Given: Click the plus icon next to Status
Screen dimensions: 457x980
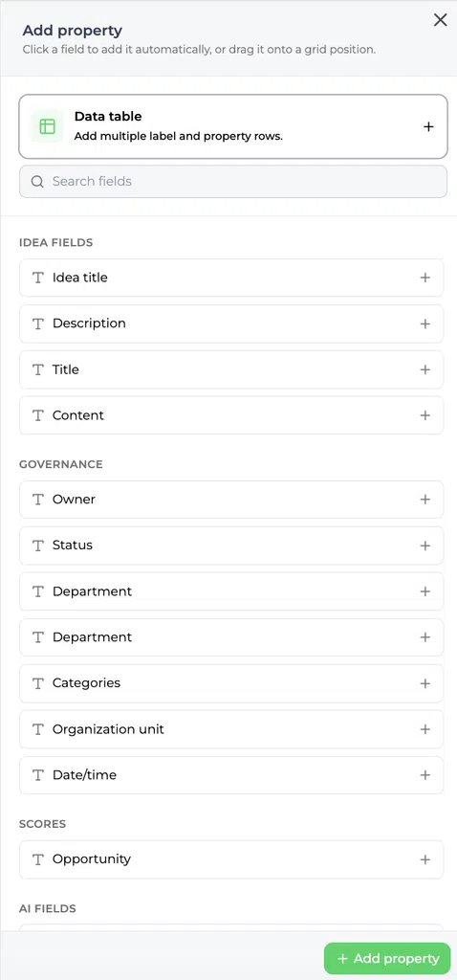Looking at the screenshot, I should point(425,546).
